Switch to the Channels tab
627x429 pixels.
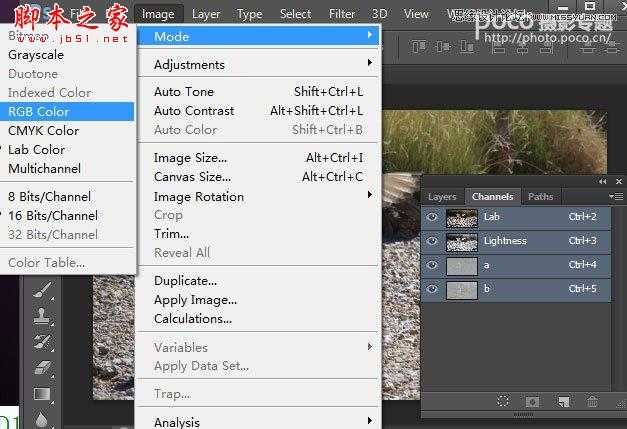pos(493,197)
